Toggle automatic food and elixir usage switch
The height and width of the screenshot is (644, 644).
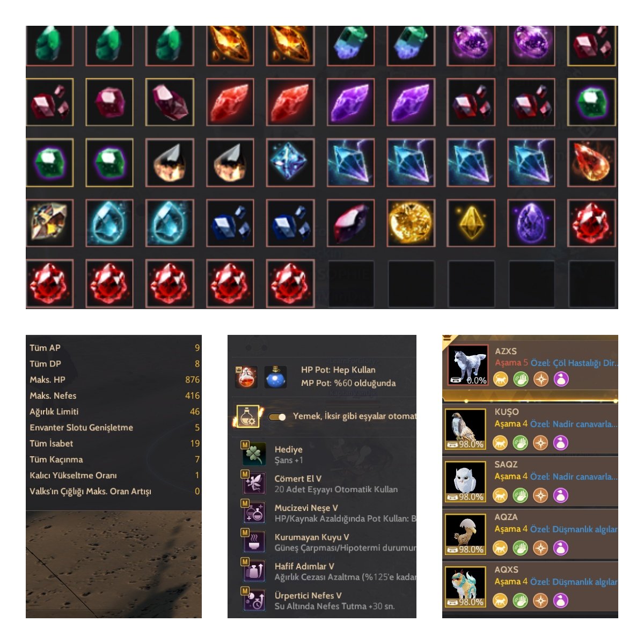277,416
